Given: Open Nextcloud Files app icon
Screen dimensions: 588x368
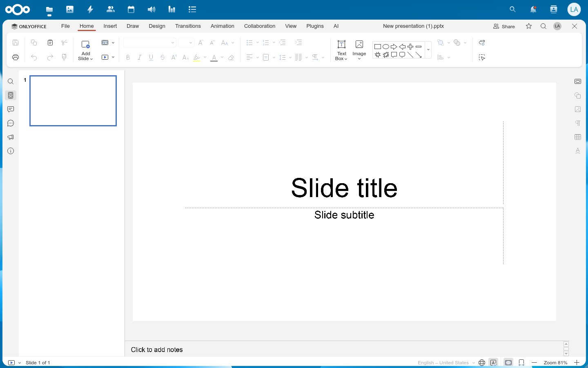Looking at the screenshot, I should 49,9.
